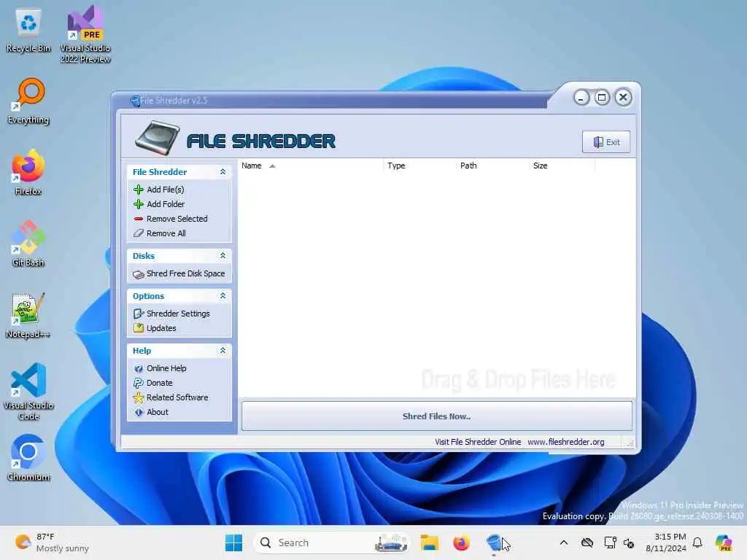The image size is (747, 560).
Task: Open the Notepad++ desktop shortcut
Action: coord(28,315)
